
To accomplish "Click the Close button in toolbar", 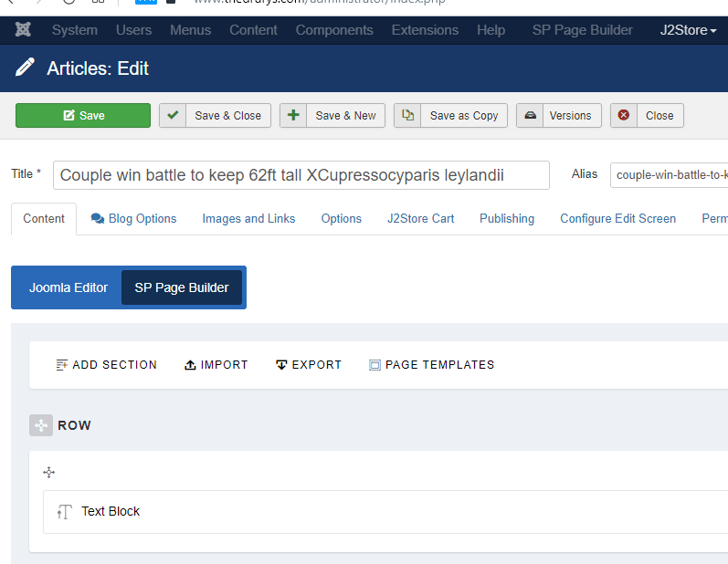I will pyautogui.click(x=647, y=116).
